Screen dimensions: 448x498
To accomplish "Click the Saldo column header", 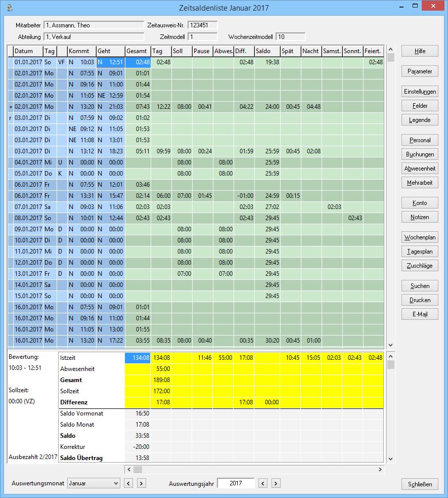I will (x=267, y=51).
